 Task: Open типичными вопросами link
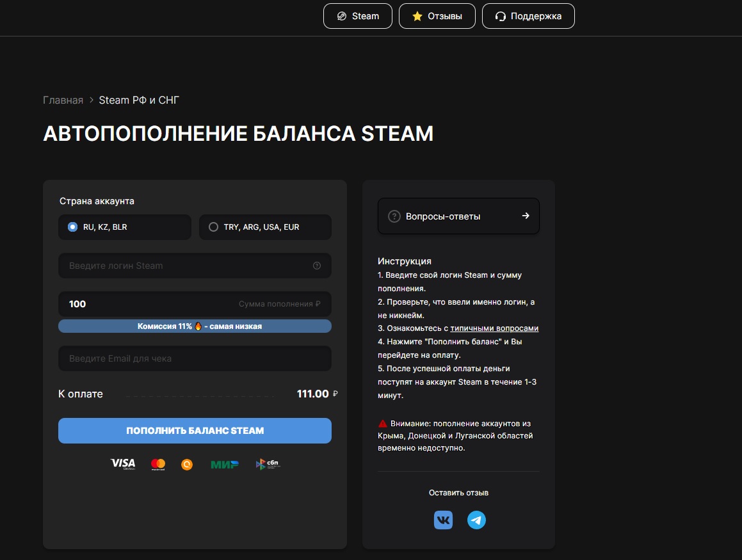[494, 328]
